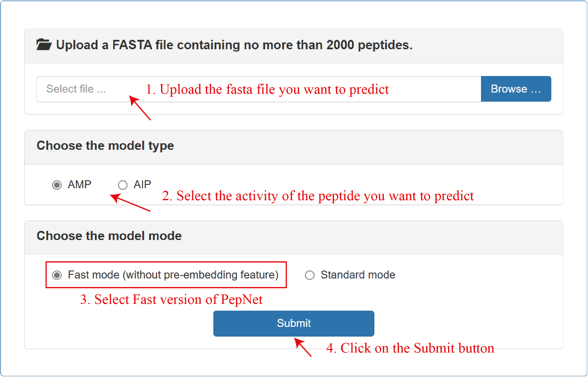This screenshot has width=588, height=377.
Task: Click the open folder icon in upload header
Action: [x=44, y=45]
